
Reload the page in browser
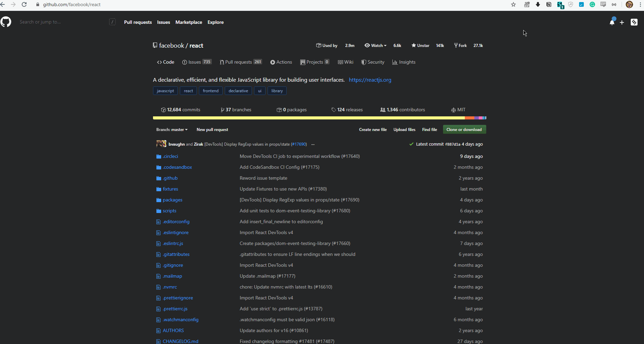tap(24, 4)
